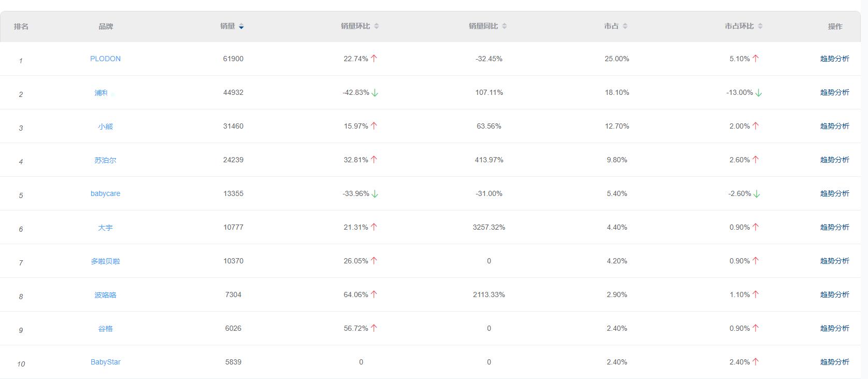
Task: Click the 排名 column header
Action: click(x=21, y=26)
